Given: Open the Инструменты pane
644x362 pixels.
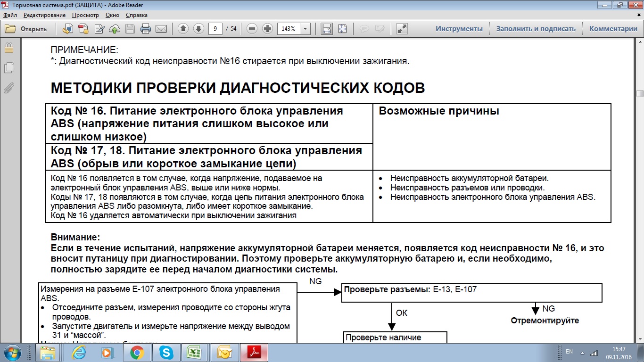Looking at the screenshot, I should [459, 29].
